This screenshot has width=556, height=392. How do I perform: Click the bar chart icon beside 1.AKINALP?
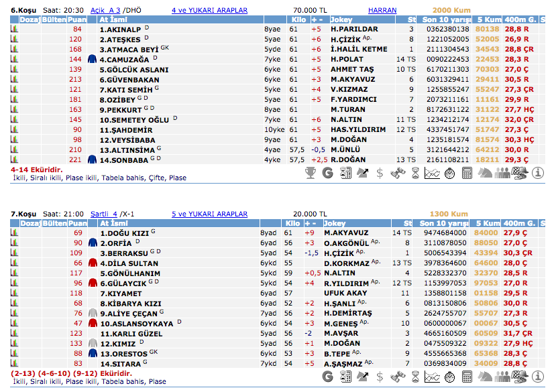[x=14, y=29]
